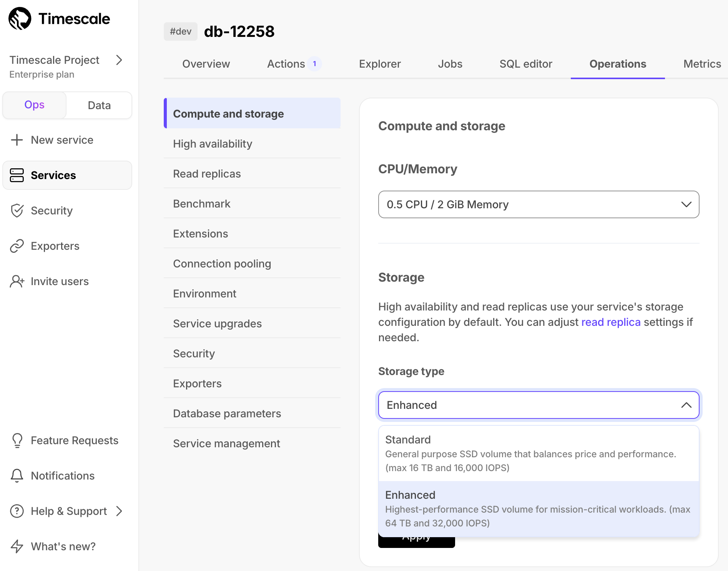The image size is (728, 571).
Task: Click the Services server-stack icon
Action: 17,175
